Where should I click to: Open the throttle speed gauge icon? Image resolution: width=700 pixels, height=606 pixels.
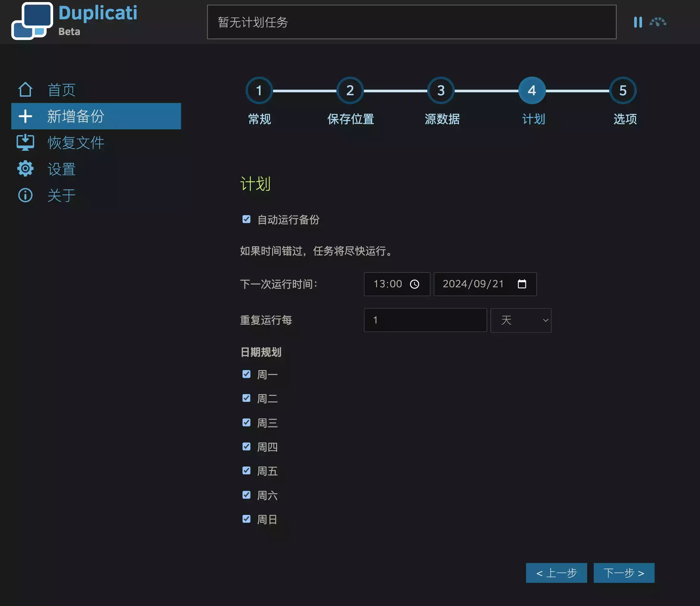tap(658, 22)
